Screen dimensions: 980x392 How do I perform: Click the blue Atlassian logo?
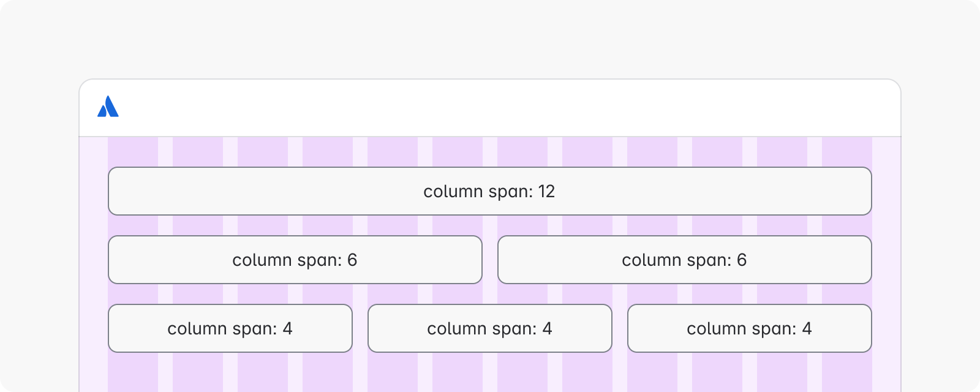coord(108,107)
